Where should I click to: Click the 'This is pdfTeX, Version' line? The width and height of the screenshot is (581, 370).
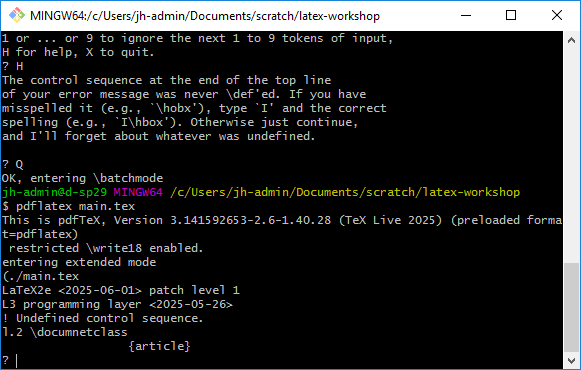[282, 220]
